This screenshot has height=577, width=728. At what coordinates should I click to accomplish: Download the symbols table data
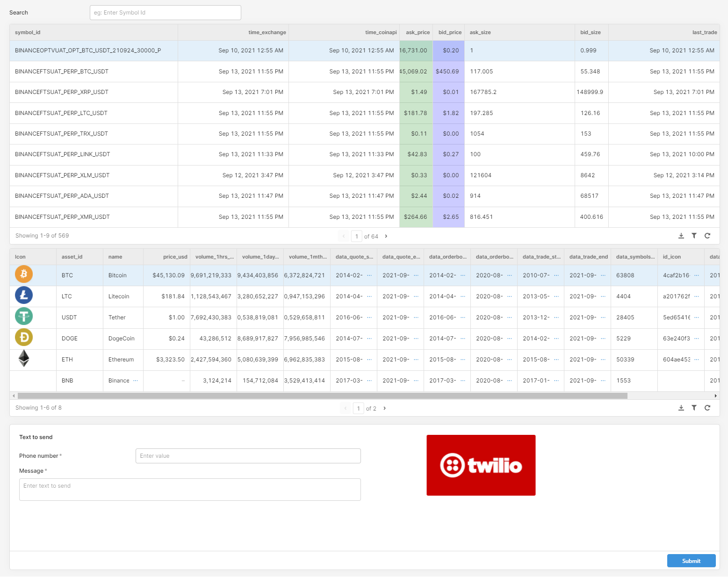coord(681,236)
